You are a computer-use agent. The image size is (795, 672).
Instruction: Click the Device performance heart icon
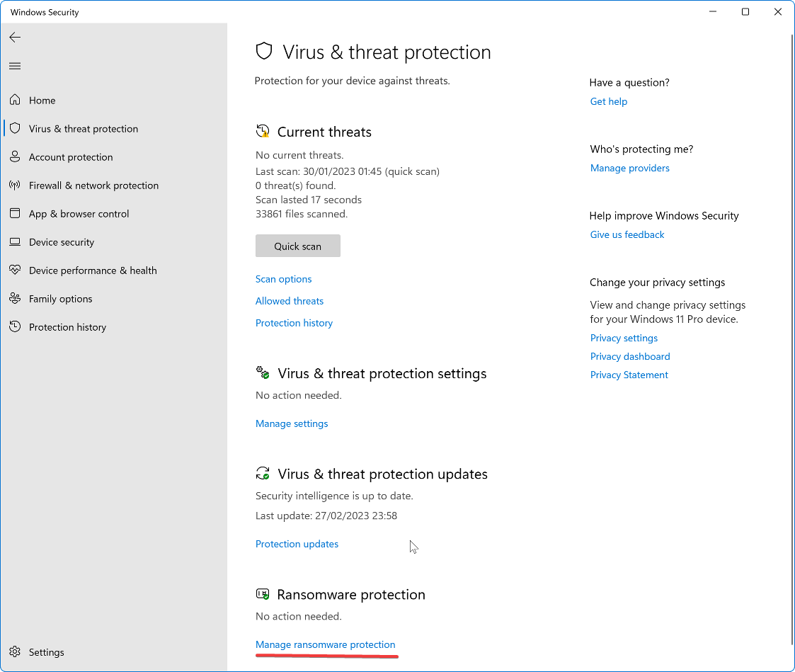15,270
